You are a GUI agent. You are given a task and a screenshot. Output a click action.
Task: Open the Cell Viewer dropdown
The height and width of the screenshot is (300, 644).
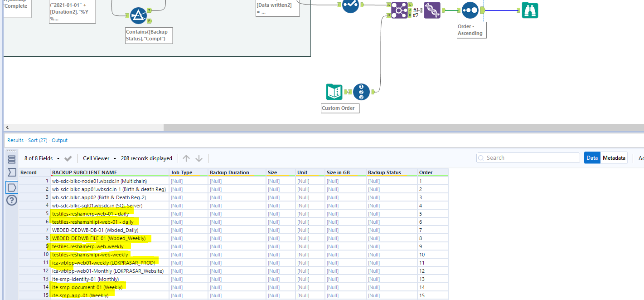tap(97, 158)
